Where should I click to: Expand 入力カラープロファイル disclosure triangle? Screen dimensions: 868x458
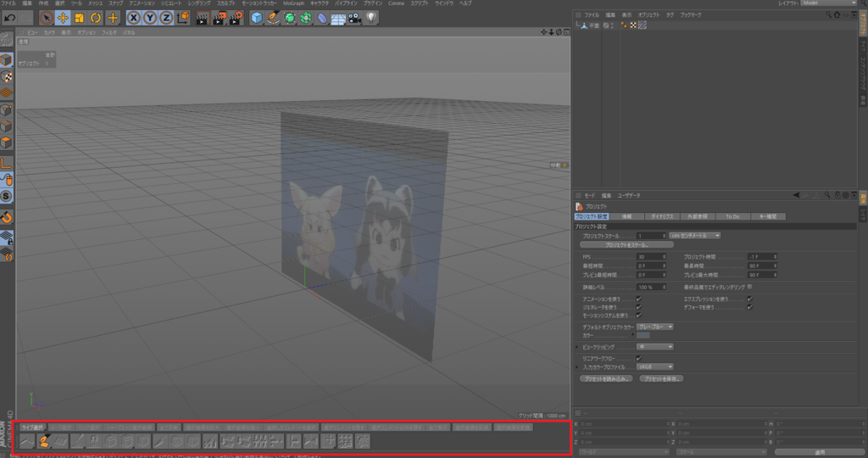coord(576,366)
